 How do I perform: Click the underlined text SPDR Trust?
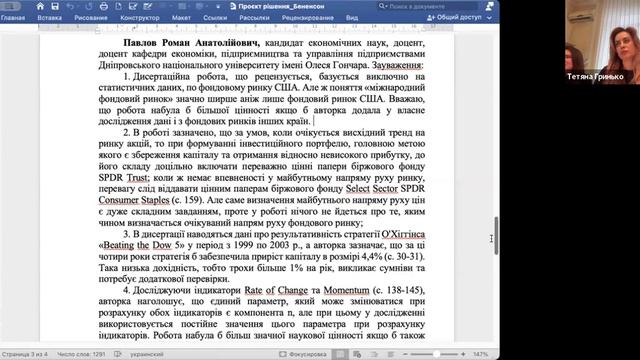(124, 178)
